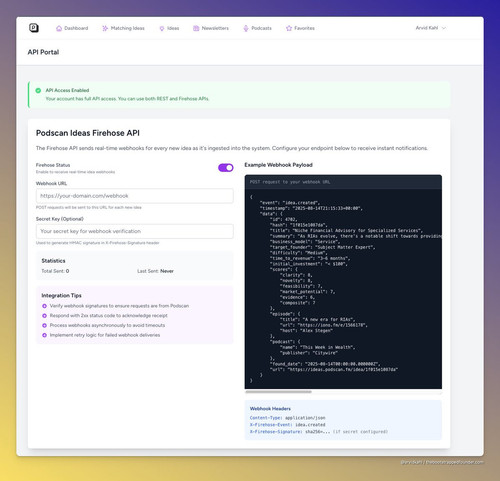Open the Ideas nav item
Screen dimensions: 500x481
coord(169,28)
